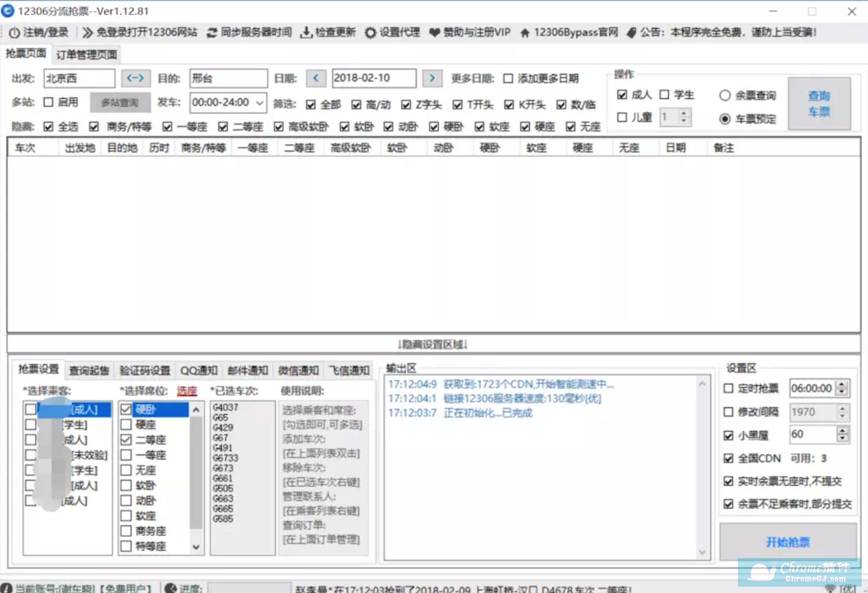Image resolution: width=868 pixels, height=593 pixels.
Task: Toggle the K开头 filter checkbox
Action: pos(509,104)
